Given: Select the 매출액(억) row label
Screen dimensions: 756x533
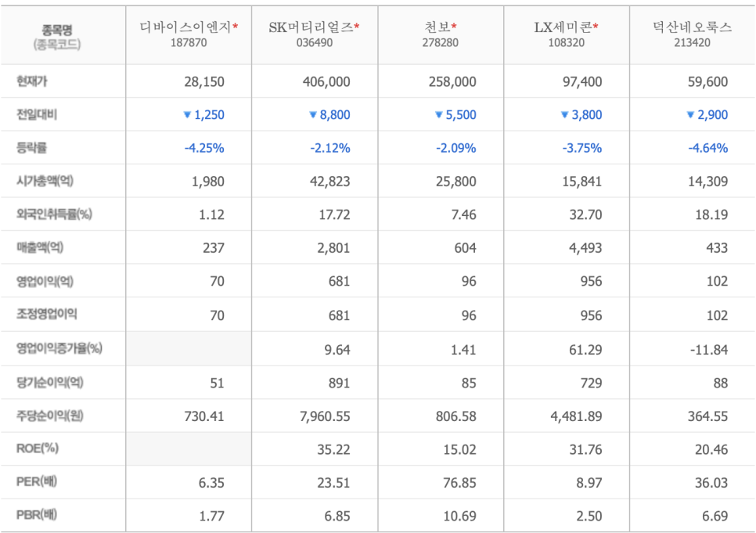Looking at the screenshot, I should pos(40,247).
